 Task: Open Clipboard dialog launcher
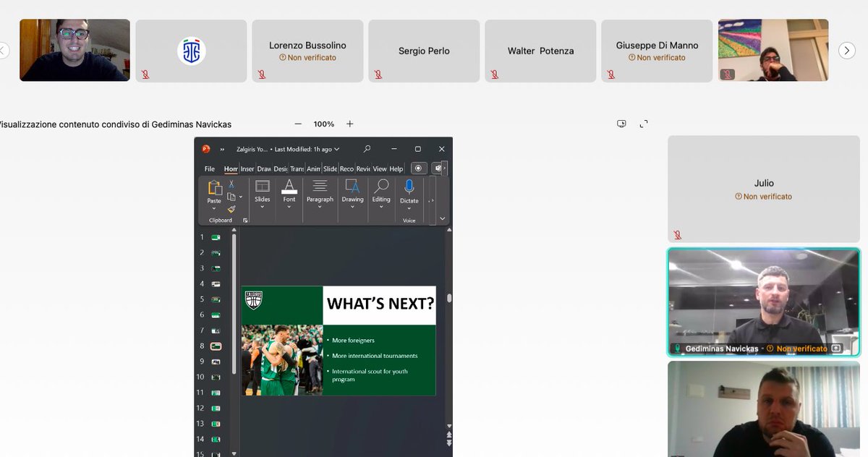click(x=245, y=221)
